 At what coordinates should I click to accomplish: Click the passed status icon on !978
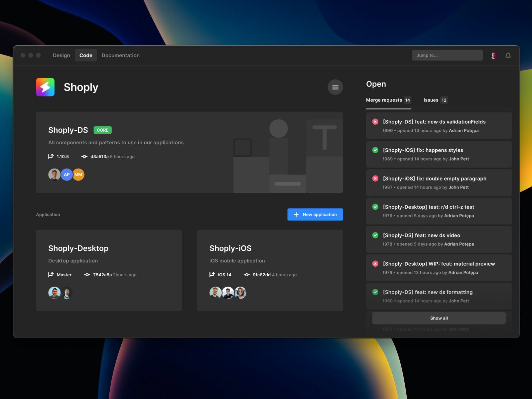coord(375,235)
